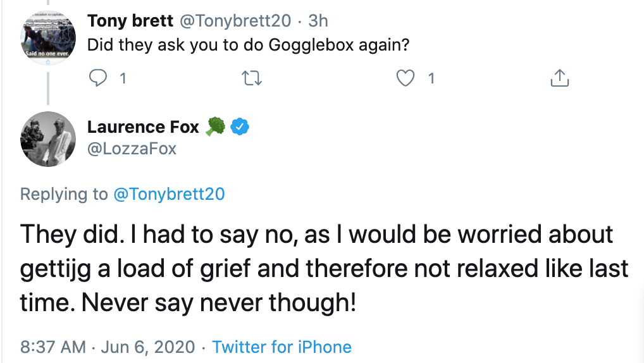Click the 'Twitter for iPhone' source link

[282, 347]
